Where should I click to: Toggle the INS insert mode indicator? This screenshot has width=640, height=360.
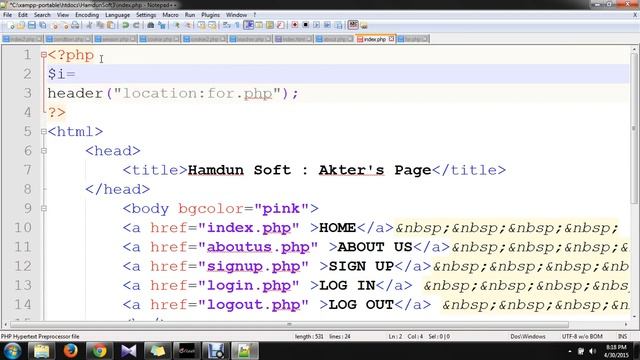622,336
